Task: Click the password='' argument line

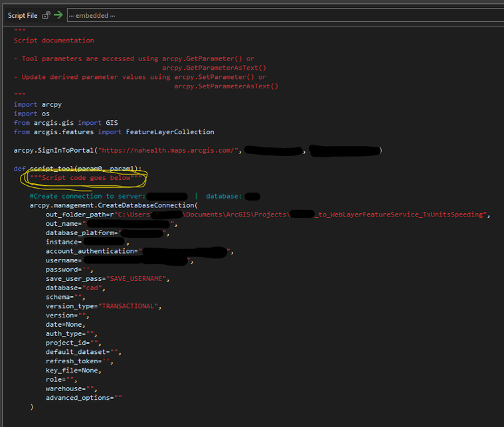Action: [x=70, y=270]
